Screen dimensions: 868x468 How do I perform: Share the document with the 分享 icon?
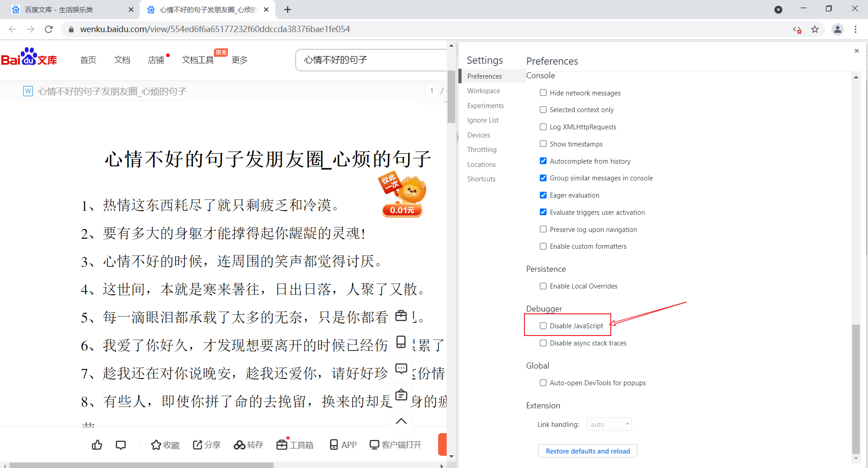[x=206, y=444]
